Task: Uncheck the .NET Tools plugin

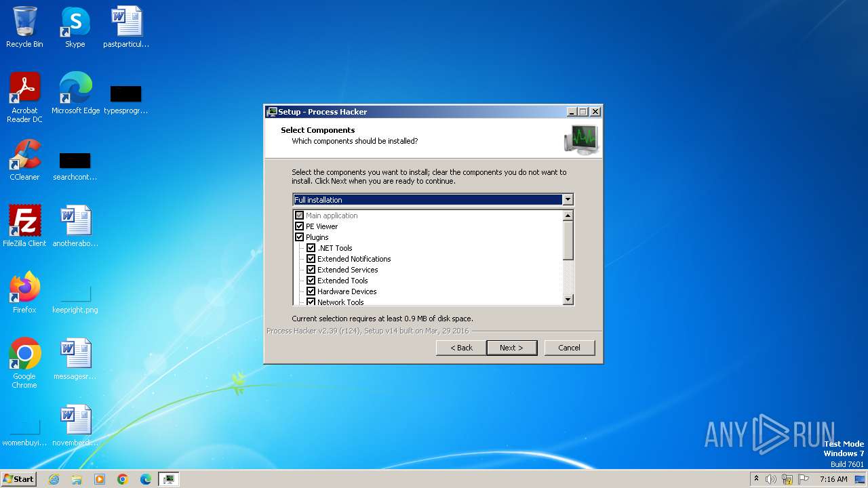Action: [311, 248]
